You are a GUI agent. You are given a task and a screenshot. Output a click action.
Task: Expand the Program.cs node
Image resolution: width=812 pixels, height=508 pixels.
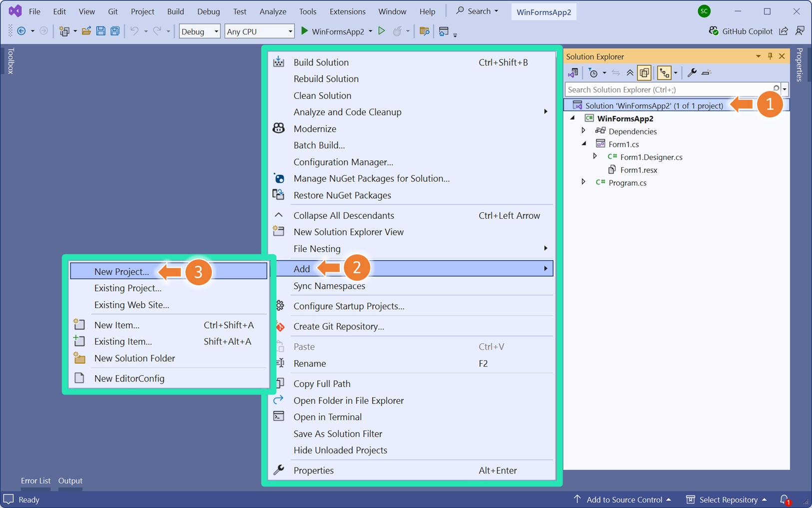coord(583,182)
